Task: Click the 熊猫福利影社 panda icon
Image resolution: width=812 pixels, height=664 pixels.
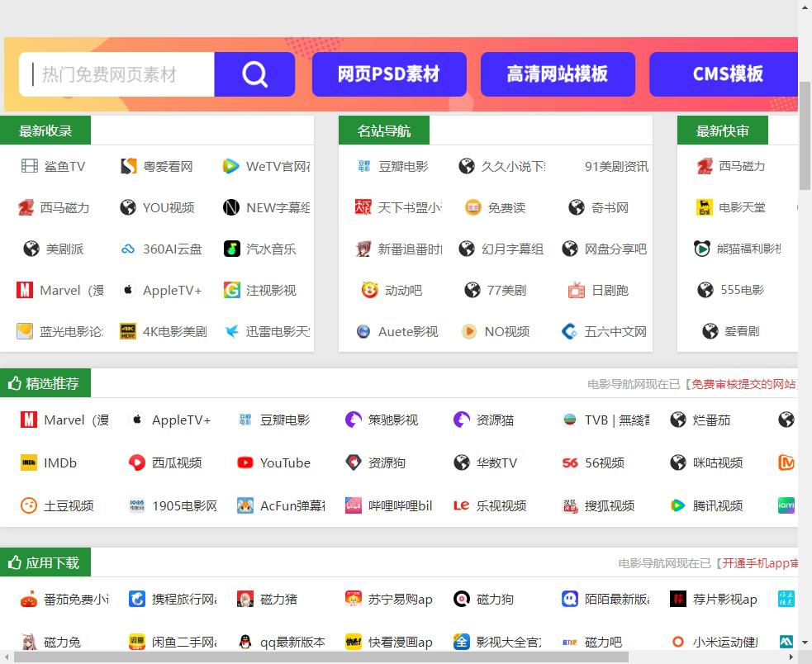Action: [x=701, y=249]
